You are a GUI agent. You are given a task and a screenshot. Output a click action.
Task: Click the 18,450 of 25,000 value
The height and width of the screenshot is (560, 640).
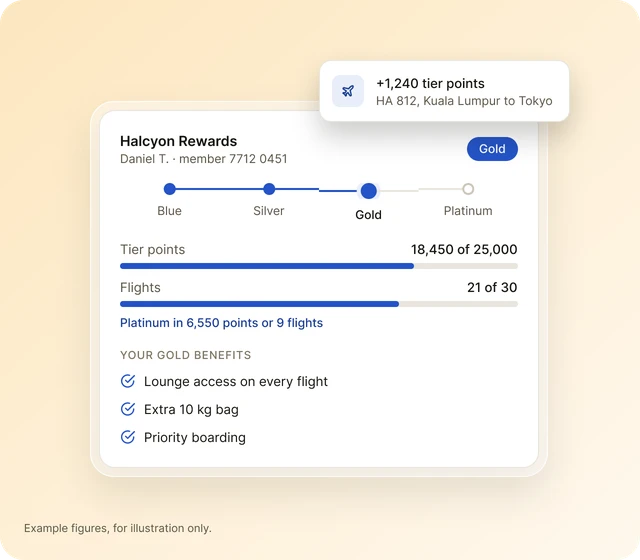coord(464,249)
